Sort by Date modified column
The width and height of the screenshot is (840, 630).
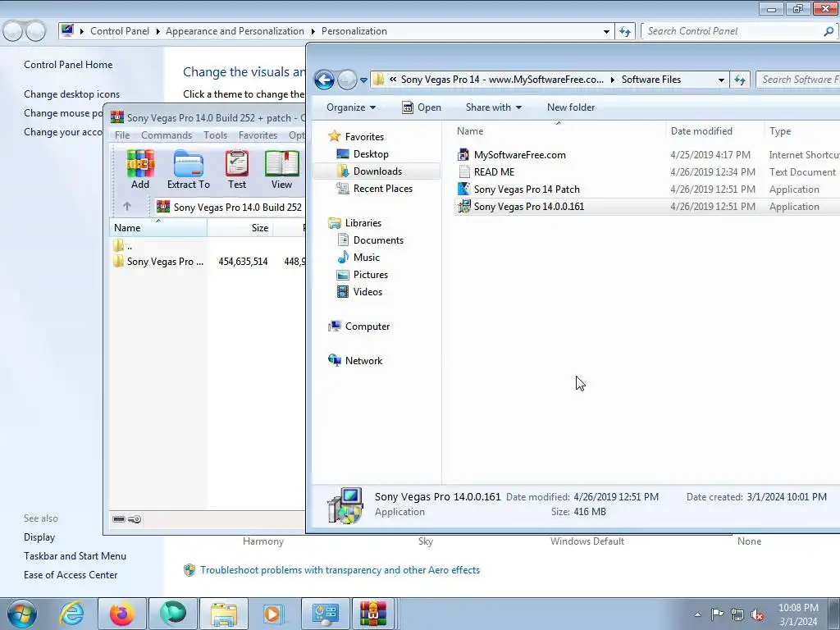(x=714, y=131)
